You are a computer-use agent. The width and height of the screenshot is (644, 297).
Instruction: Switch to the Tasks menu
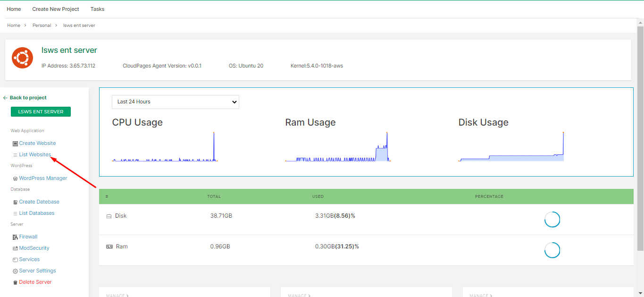click(x=97, y=8)
